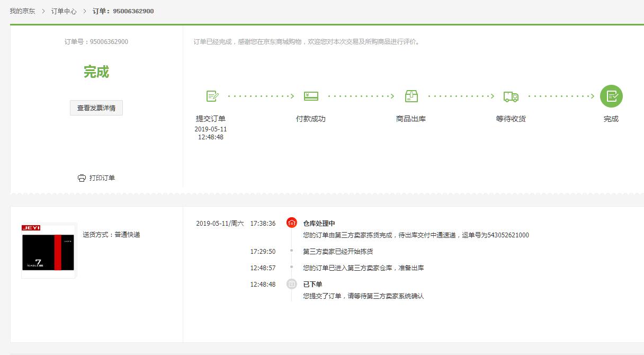Click the 送货方式：普通快递 text
The image size is (644, 355).
[x=111, y=234]
